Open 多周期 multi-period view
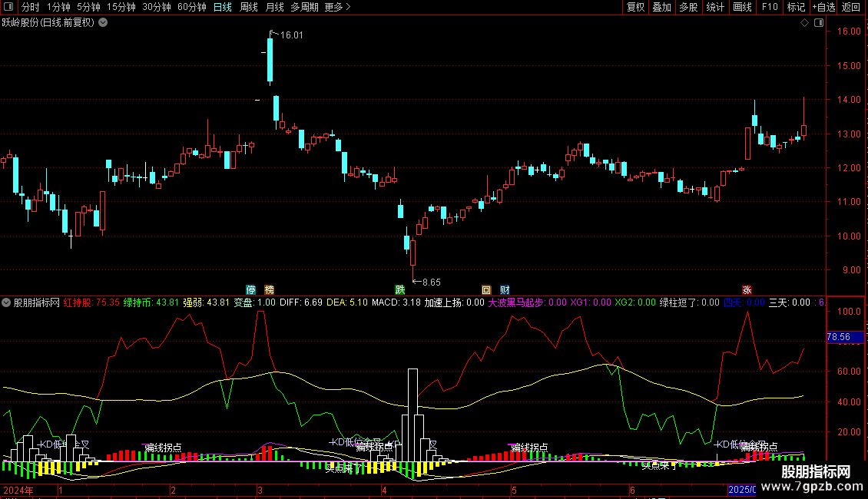 [304, 7]
